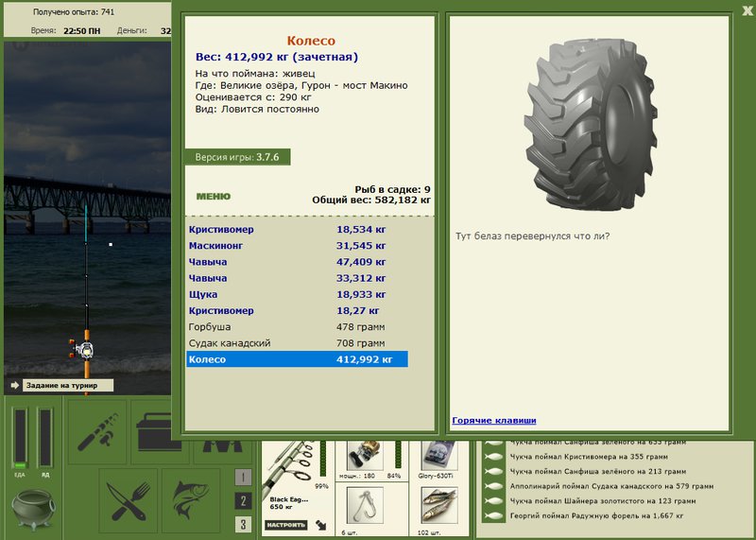Open the Горячие клавиши link
The width and height of the screenshot is (756, 540).
click(493, 420)
